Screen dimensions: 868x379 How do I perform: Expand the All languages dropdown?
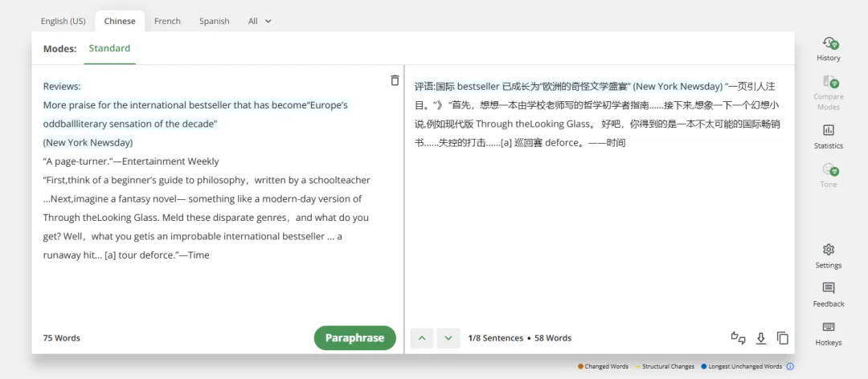(x=260, y=21)
